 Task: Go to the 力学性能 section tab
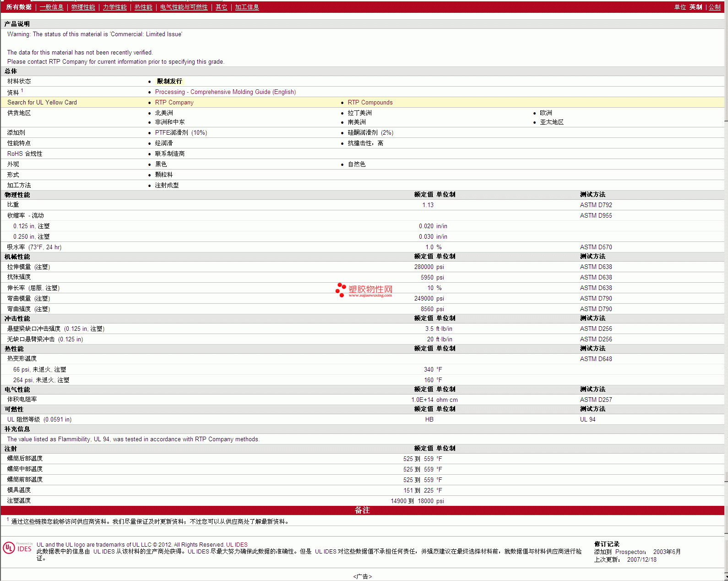click(114, 7)
